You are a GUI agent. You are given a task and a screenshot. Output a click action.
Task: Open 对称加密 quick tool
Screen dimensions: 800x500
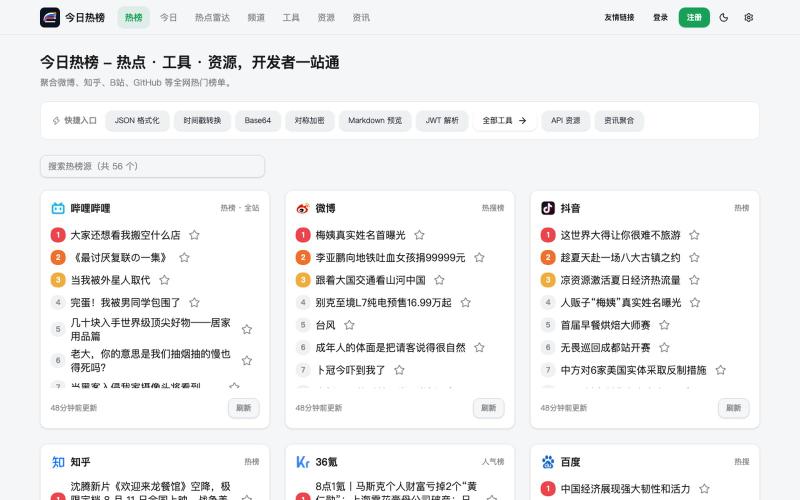coord(309,121)
